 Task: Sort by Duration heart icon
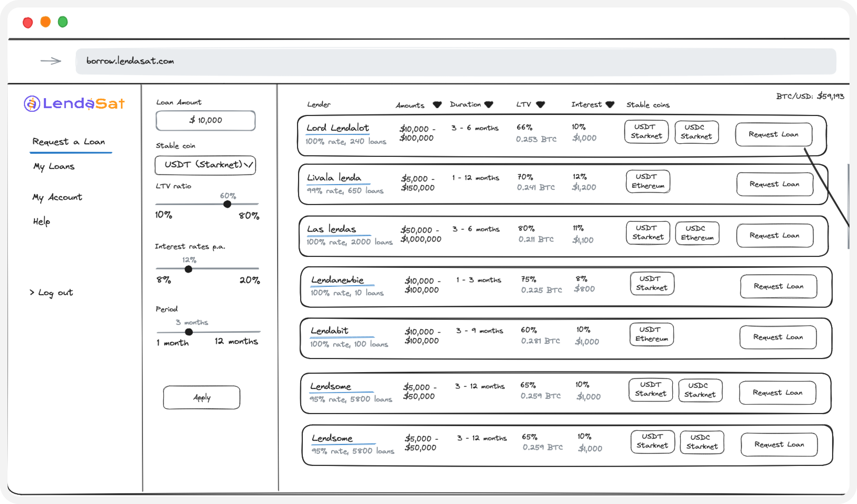point(489,104)
